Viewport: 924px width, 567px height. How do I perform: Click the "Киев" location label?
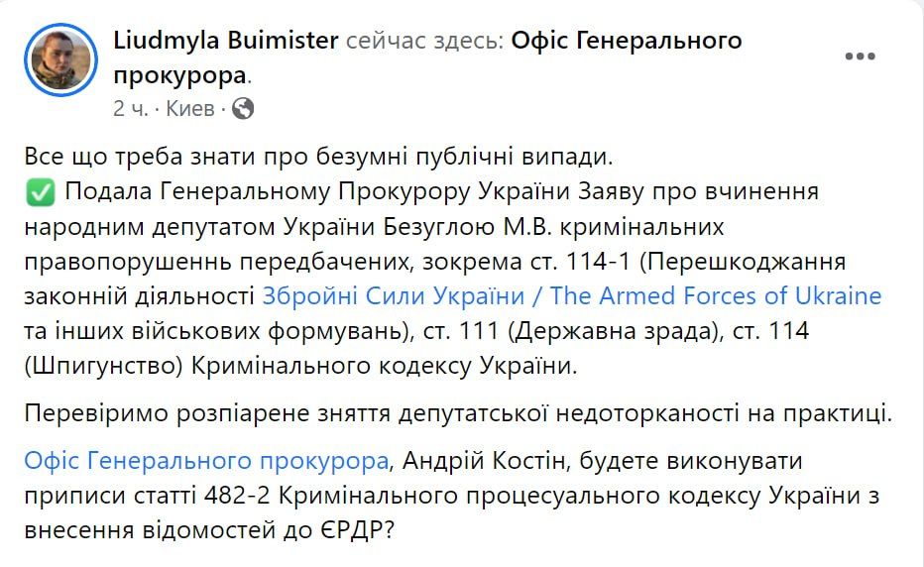coord(189,108)
